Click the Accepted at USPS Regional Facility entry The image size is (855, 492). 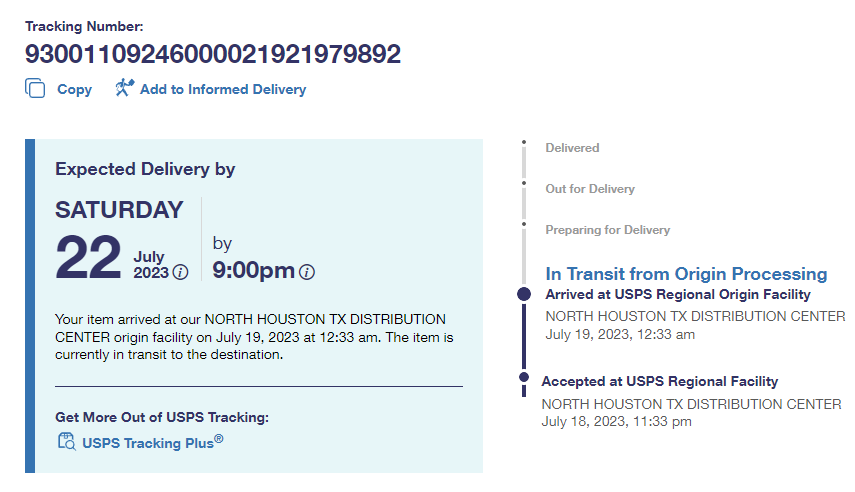click(x=659, y=381)
